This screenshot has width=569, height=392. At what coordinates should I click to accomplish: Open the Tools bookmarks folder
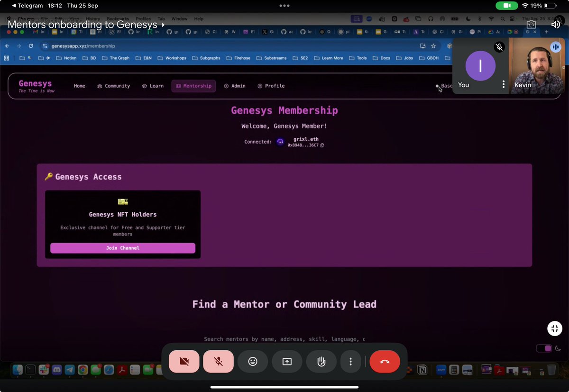point(358,58)
